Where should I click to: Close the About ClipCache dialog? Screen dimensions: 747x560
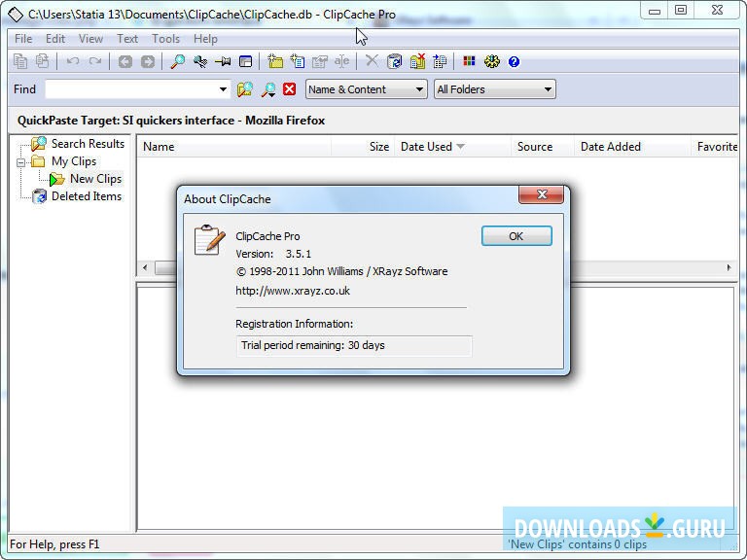click(541, 194)
